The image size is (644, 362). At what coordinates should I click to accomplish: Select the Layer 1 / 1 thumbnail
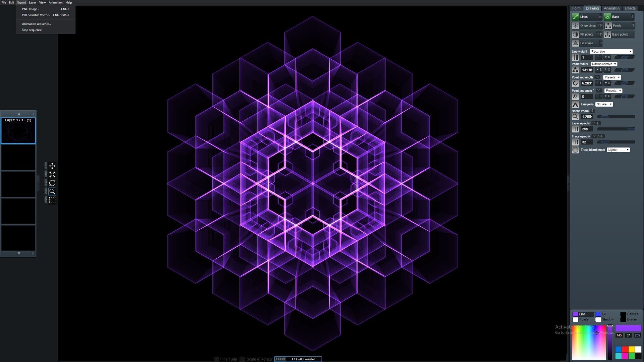18,130
